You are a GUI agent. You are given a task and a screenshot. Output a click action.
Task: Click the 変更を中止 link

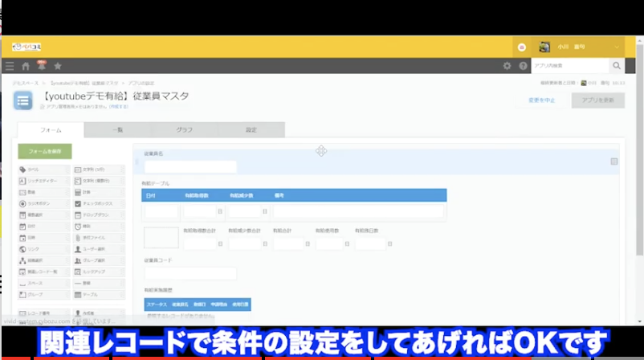coord(542,100)
